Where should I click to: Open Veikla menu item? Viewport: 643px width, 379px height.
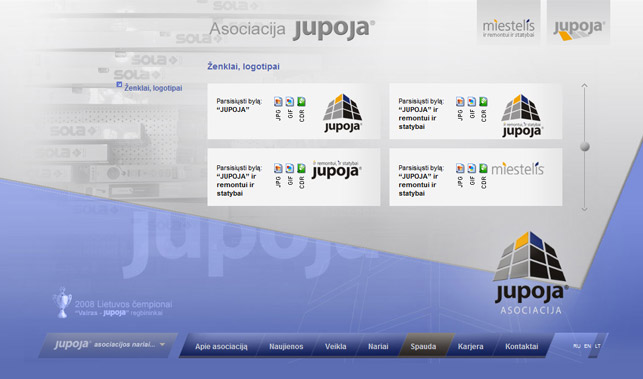click(335, 347)
